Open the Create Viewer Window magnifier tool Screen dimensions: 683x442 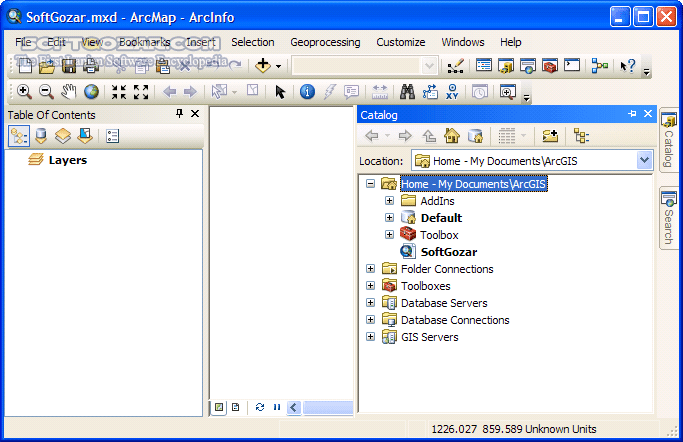[507, 92]
